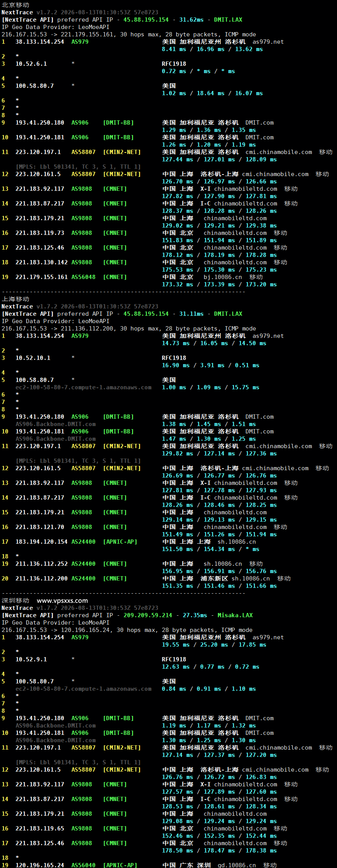337x868 pixels.
Task: Select the '156.95 ms' latency value
Action: (177, 571)
